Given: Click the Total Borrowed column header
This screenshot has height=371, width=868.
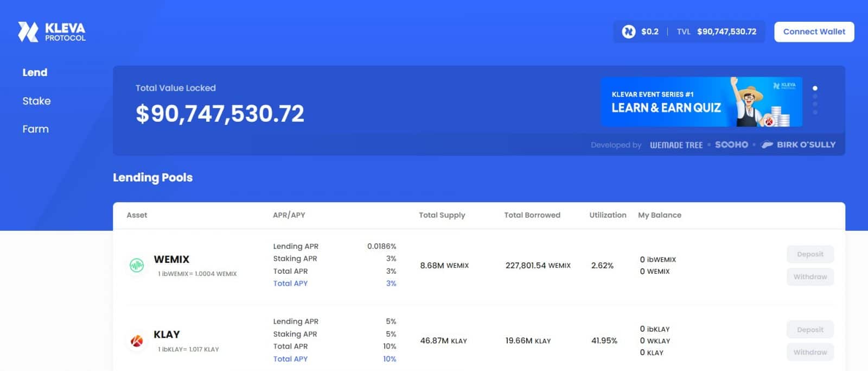Looking at the screenshot, I should pos(532,215).
